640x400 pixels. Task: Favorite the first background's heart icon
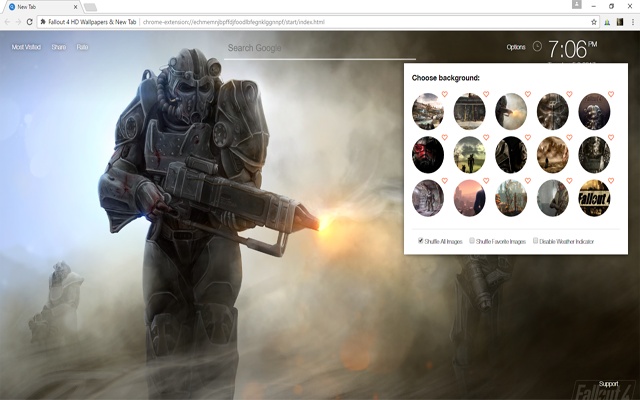445,94
